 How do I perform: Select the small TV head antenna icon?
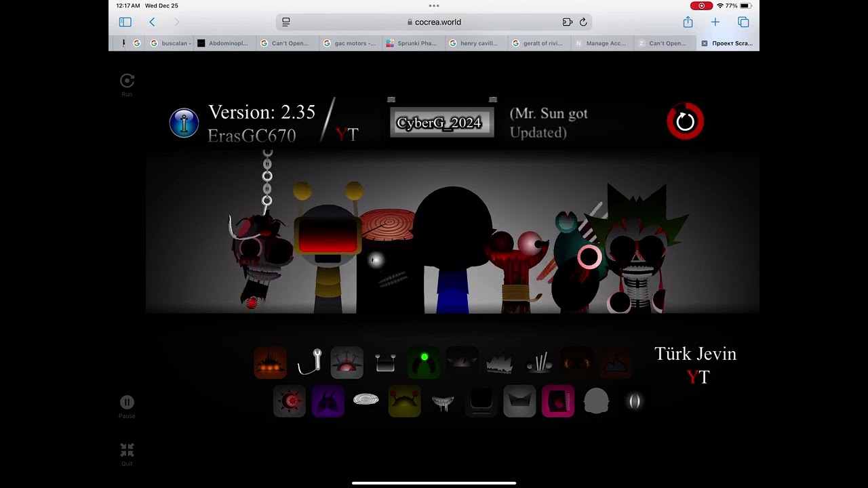tap(385, 363)
